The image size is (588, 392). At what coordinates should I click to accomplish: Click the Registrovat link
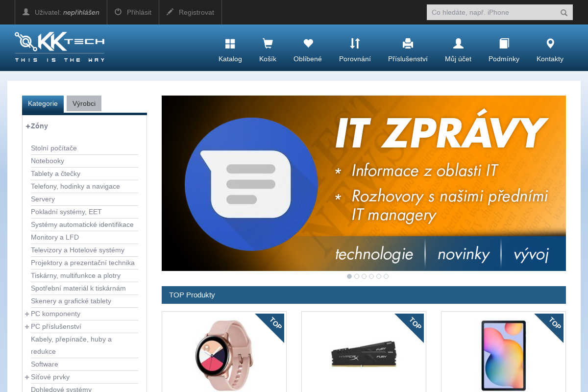pyautogui.click(x=190, y=12)
